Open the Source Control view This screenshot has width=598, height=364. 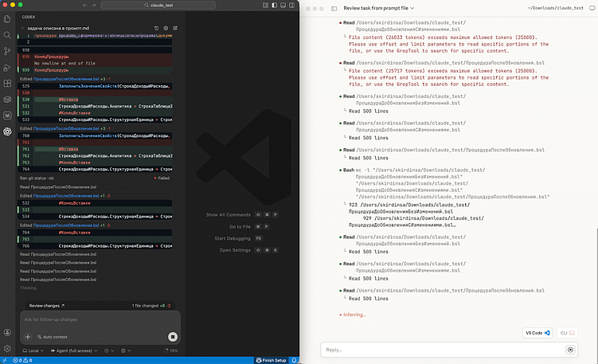click(x=7, y=52)
